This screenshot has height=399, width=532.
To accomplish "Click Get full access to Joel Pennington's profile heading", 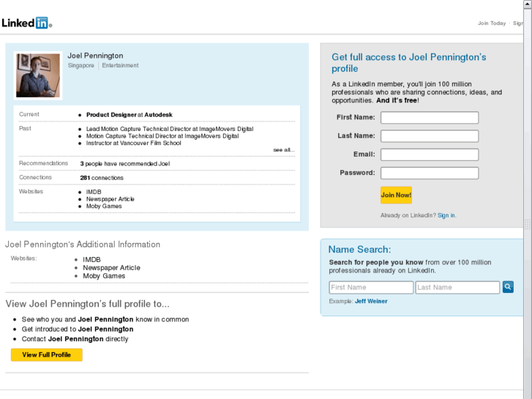I will 409,63.
